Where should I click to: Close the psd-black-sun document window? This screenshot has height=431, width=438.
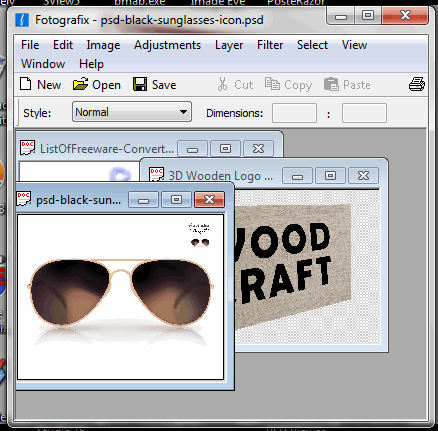click(209, 200)
